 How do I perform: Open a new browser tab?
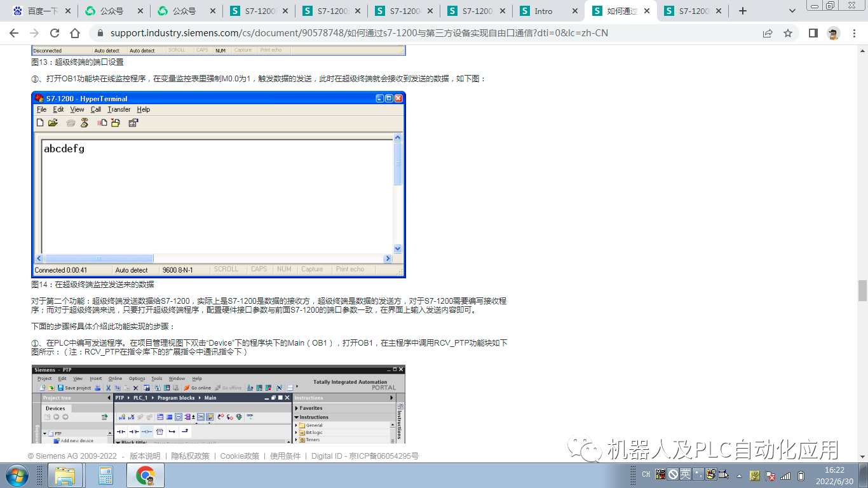(x=743, y=11)
